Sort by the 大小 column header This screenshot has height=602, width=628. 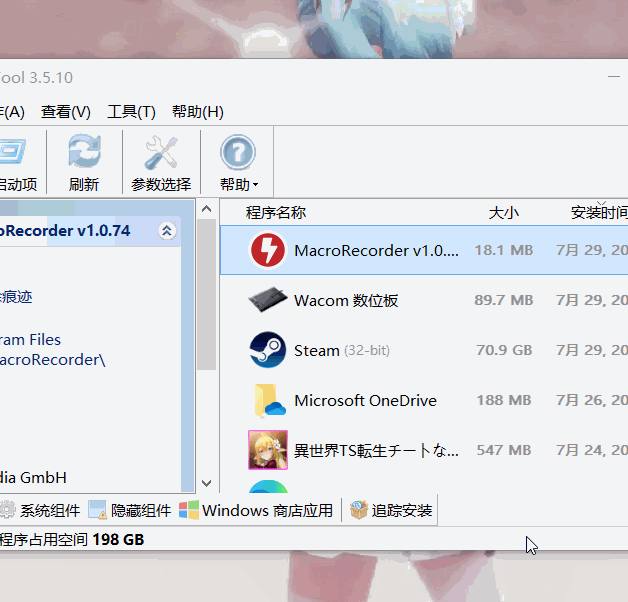[x=503, y=212]
